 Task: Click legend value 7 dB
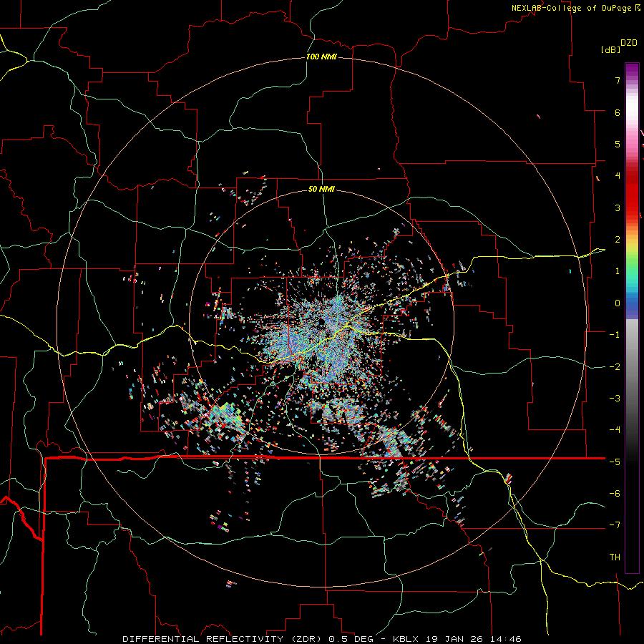point(618,80)
